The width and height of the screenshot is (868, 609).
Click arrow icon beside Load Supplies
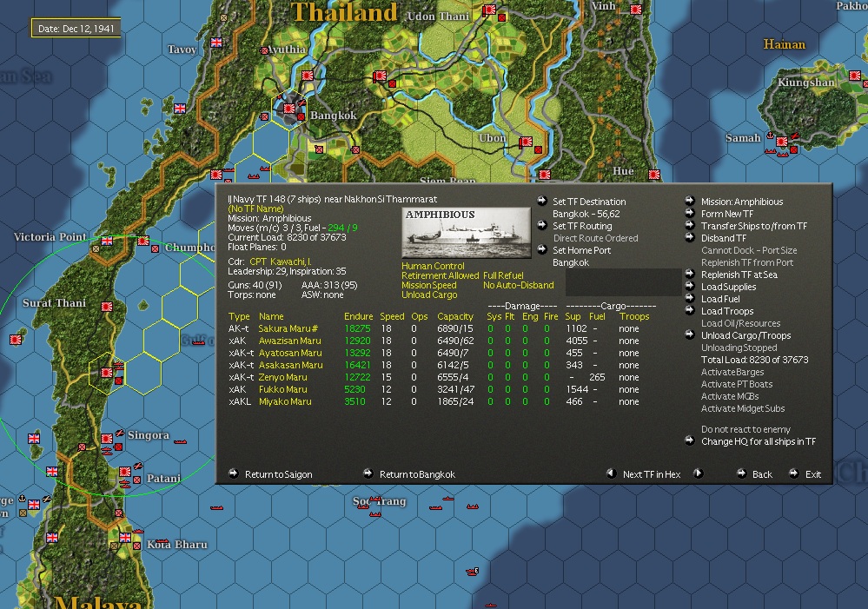click(690, 286)
